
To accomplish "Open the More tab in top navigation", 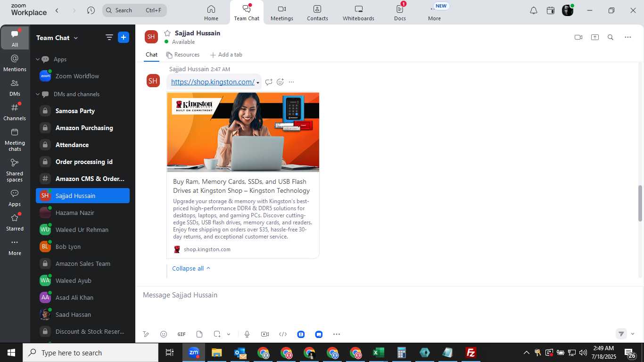I will pyautogui.click(x=434, y=13).
